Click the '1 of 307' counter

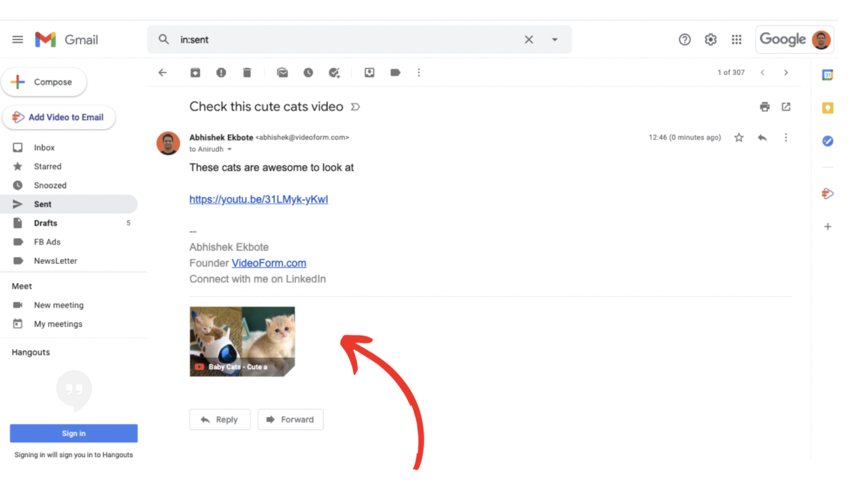click(731, 73)
